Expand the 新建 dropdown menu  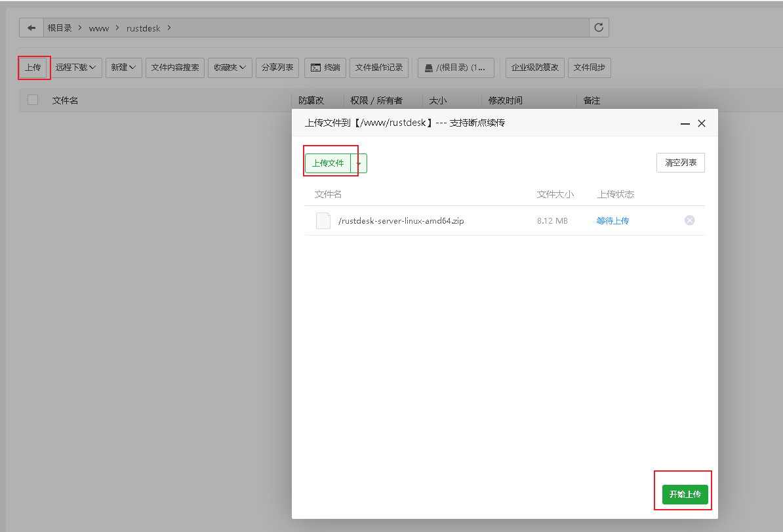[x=123, y=68]
